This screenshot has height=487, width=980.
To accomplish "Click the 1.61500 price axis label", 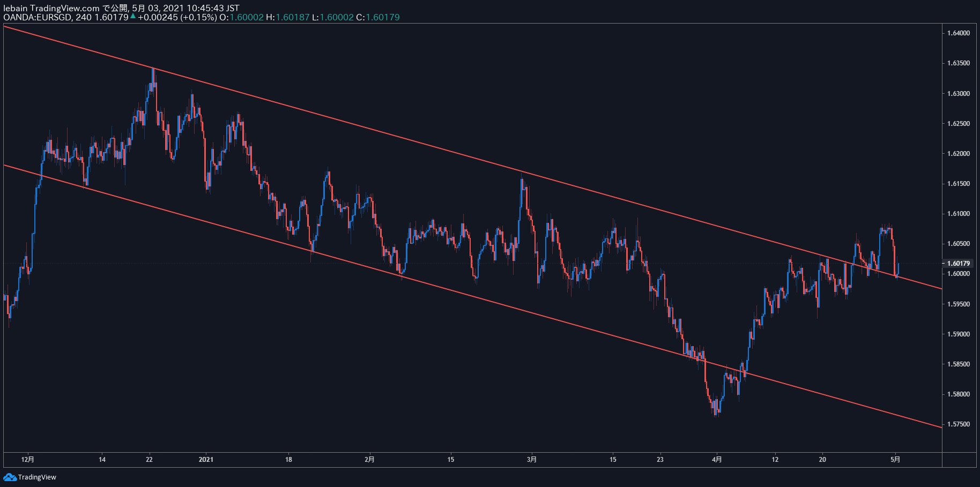I will coord(958,184).
